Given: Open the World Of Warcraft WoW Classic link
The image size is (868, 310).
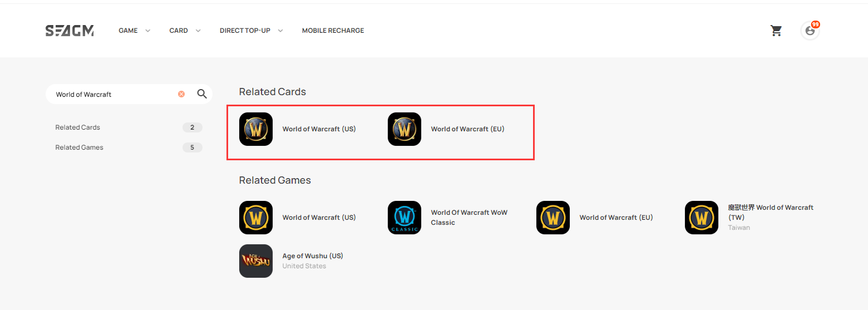Looking at the screenshot, I should point(469,218).
